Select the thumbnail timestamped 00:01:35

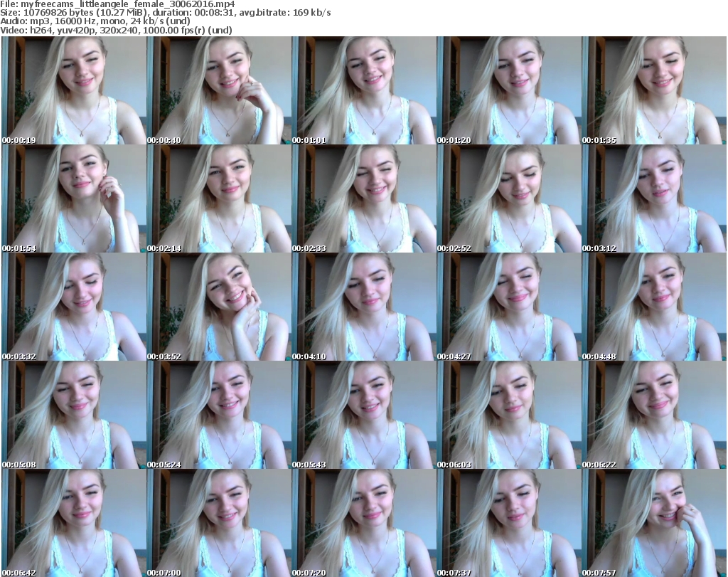(x=654, y=90)
